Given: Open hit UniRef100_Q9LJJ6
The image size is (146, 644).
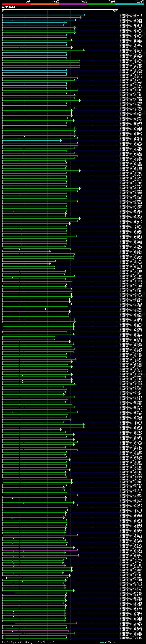Looking at the screenshot, I should tap(131, 15).
